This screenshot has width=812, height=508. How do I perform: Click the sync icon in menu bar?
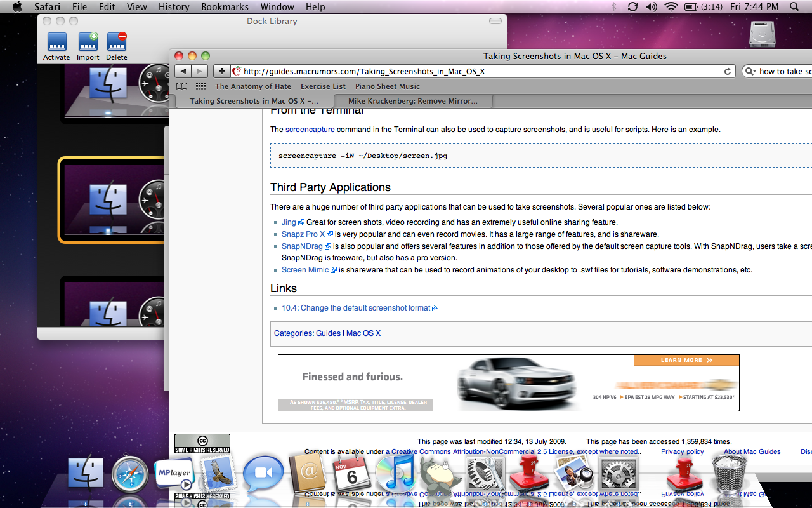pos(632,7)
